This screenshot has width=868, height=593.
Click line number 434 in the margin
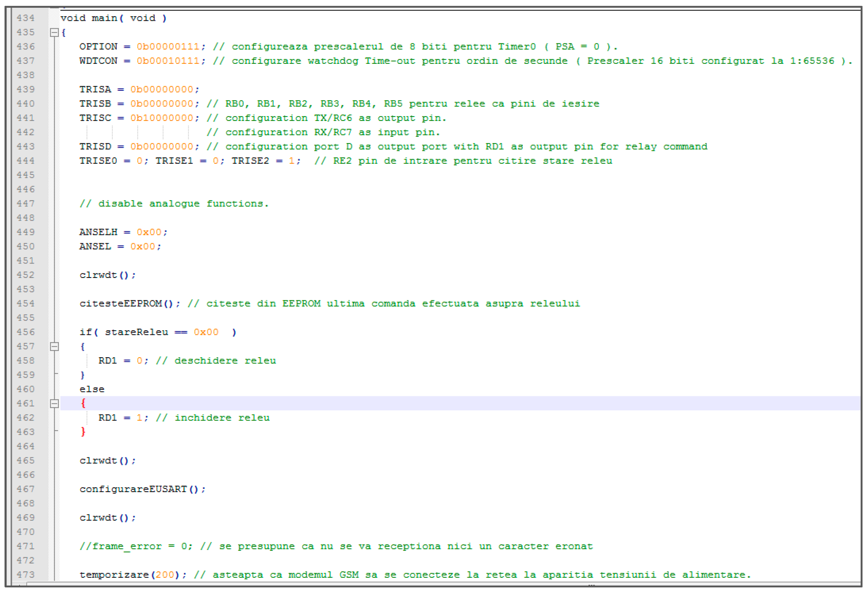[x=26, y=18]
